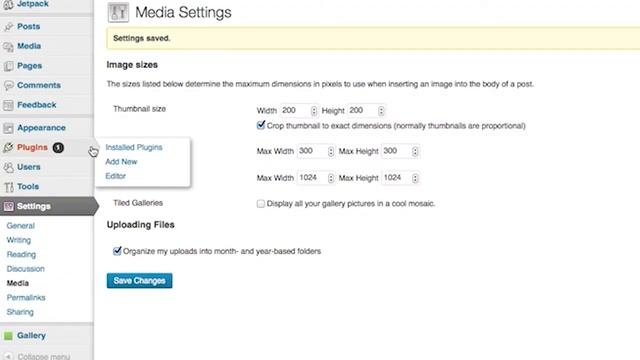
Task: Click the Pages icon in sidebar
Action: pyautogui.click(x=8, y=66)
